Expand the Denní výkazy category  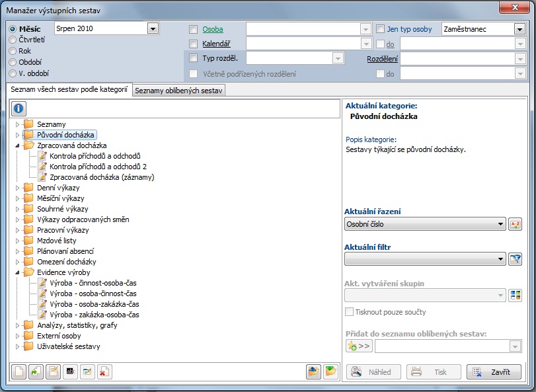(x=17, y=188)
